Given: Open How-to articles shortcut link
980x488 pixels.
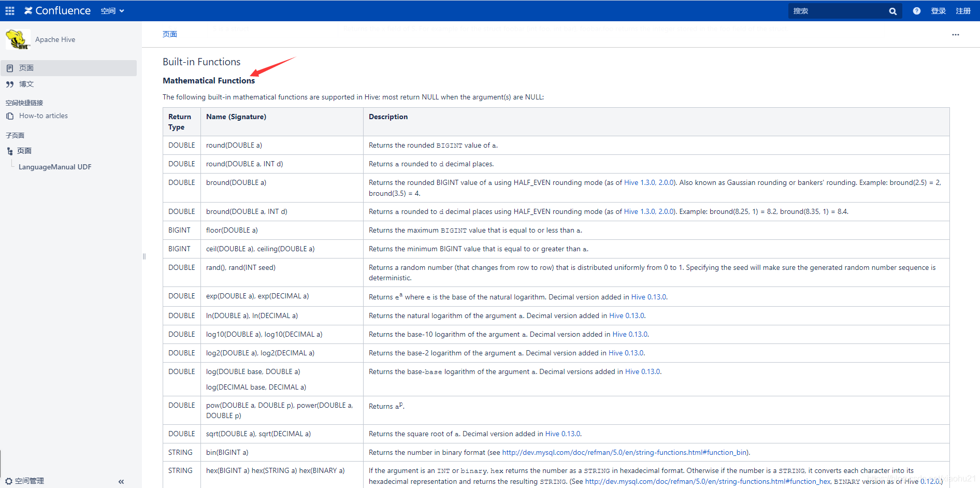Looking at the screenshot, I should (x=44, y=116).
